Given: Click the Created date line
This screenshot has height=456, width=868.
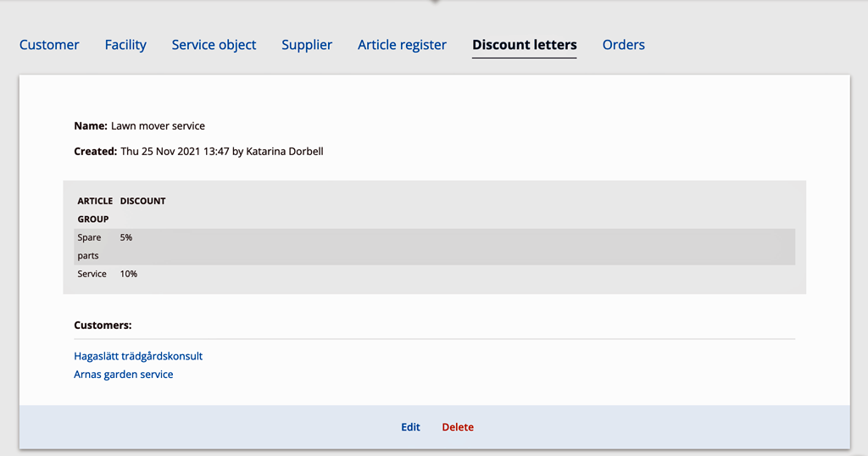Looking at the screenshot, I should [198, 152].
